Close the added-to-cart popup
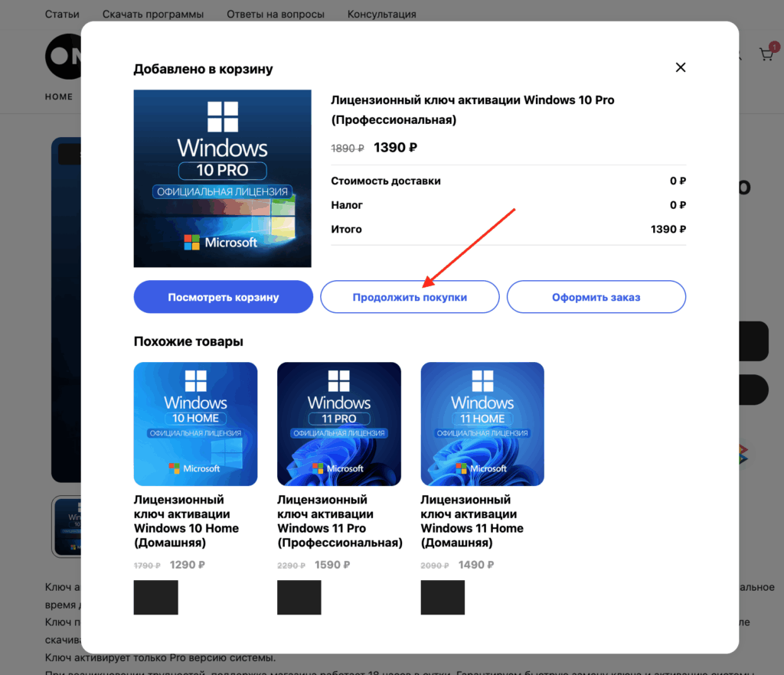Image resolution: width=784 pixels, height=675 pixels. (680, 67)
